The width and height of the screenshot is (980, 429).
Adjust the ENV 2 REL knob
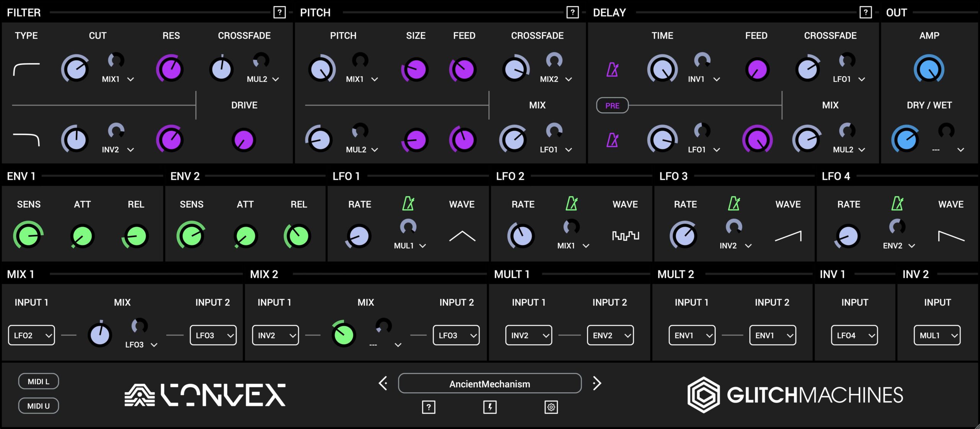pos(298,236)
